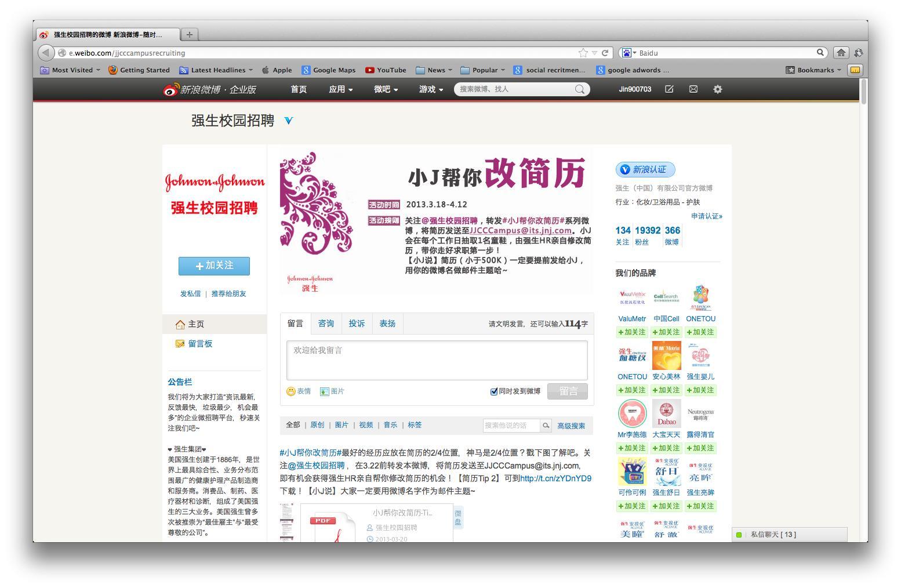
Task: Click the 加关注 follow button
Action: [214, 266]
